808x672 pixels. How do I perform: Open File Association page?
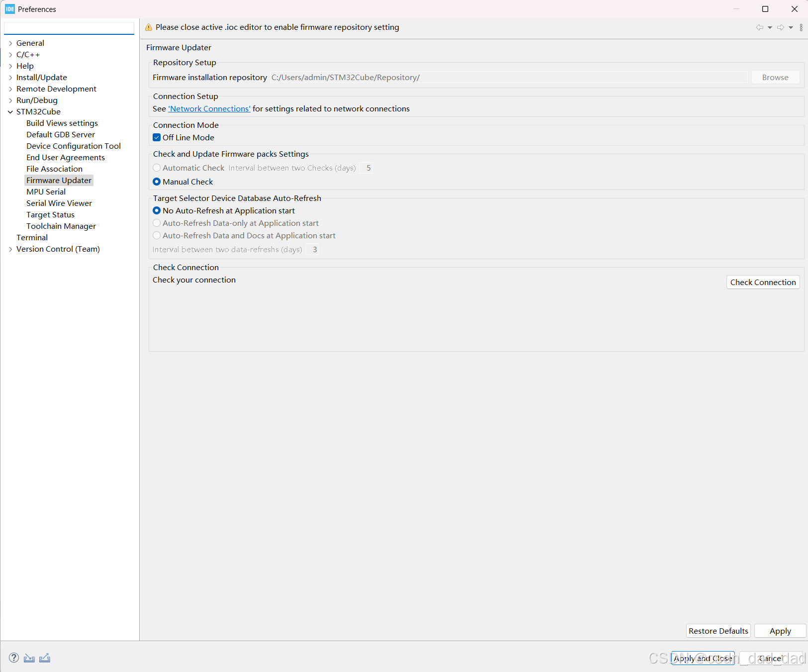[54, 169]
